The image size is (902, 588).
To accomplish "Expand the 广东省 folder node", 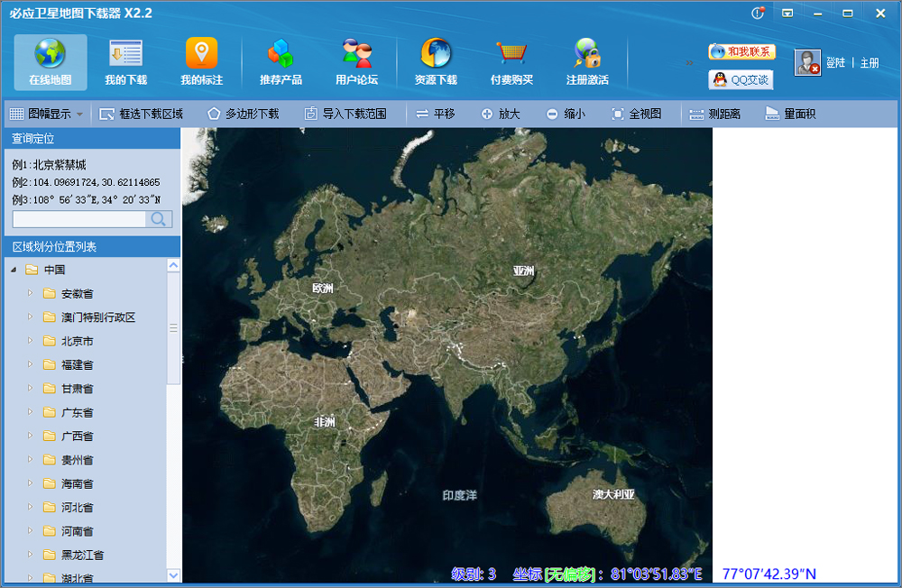I will (30, 412).
